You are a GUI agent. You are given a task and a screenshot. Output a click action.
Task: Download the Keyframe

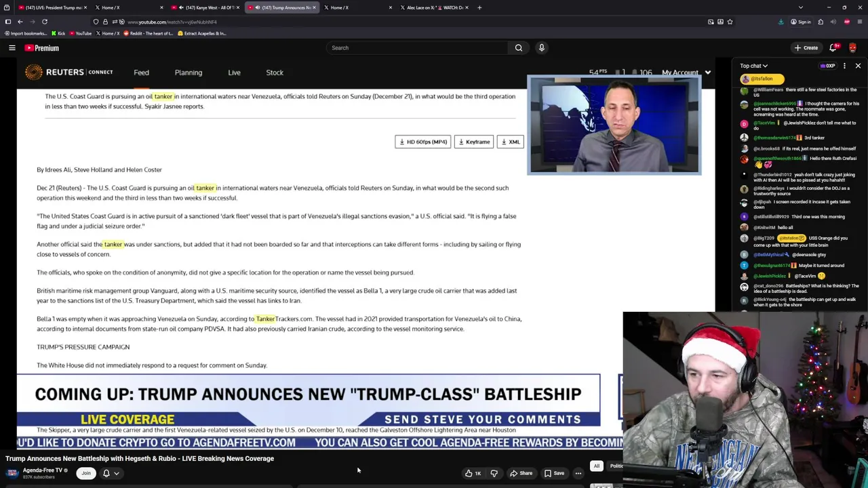coord(474,142)
